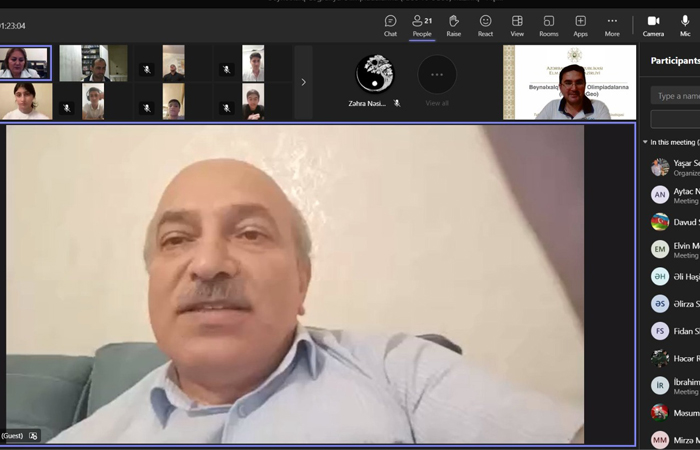
Task: Click the AN initials avatar
Action: (x=660, y=195)
